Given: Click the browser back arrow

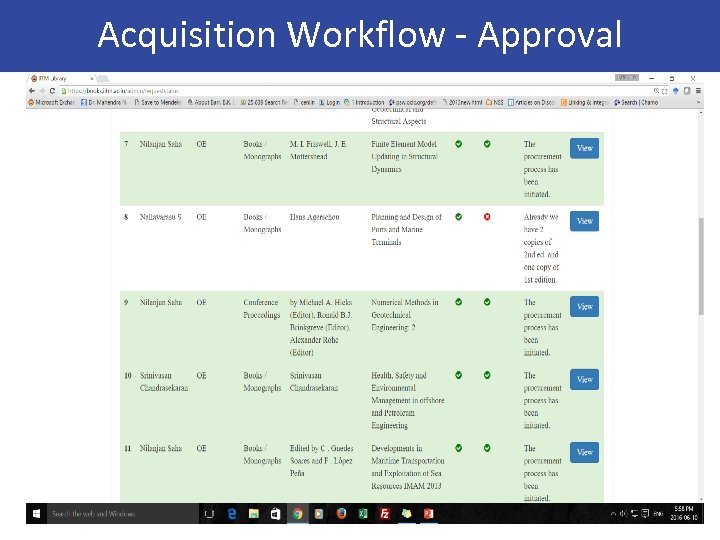Looking at the screenshot, I should tap(32, 90).
